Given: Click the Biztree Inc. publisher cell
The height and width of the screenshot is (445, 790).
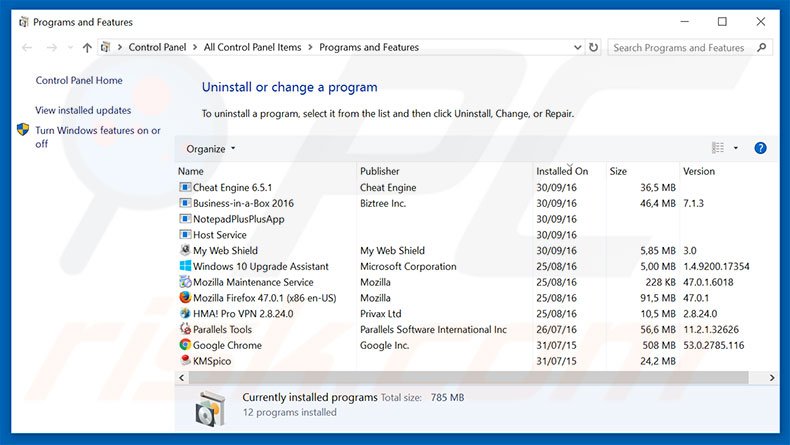Looking at the screenshot, I should (x=383, y=203).
